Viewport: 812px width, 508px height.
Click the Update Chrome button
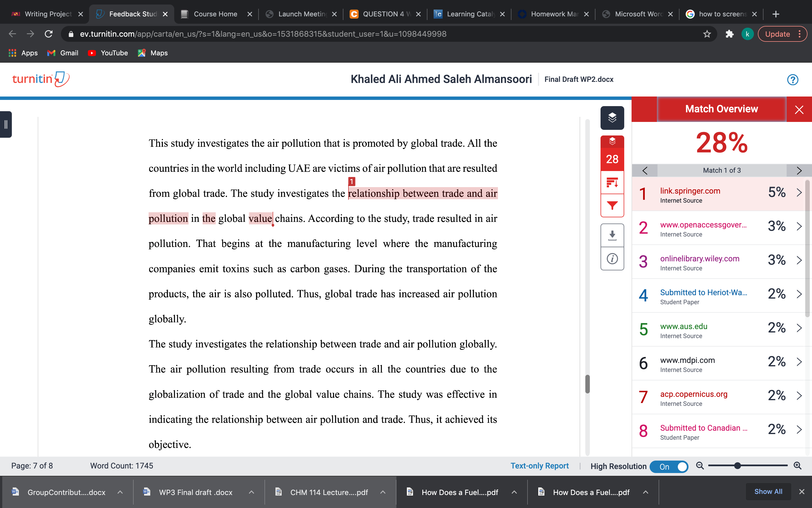click(x=782, y=34)
